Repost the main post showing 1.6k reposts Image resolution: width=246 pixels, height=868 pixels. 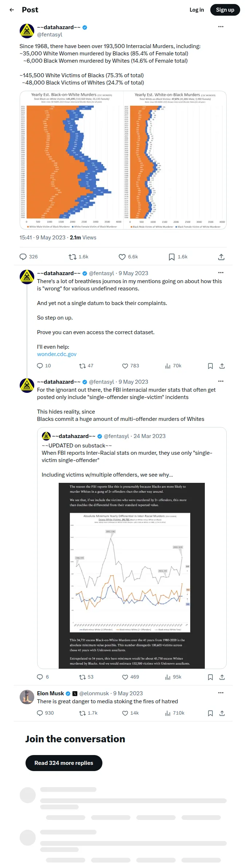78,257
